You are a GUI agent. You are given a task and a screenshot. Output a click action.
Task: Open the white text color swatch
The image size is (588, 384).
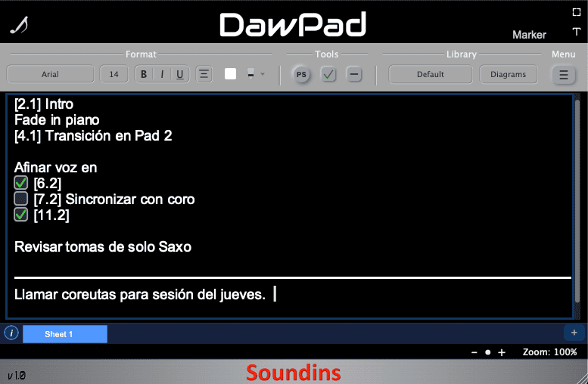point(230,74)
